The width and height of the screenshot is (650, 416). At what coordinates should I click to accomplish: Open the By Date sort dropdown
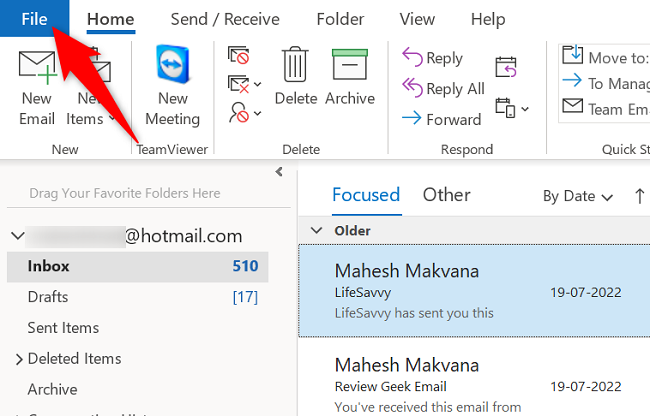pyautogui.click(x=578, y=196)
